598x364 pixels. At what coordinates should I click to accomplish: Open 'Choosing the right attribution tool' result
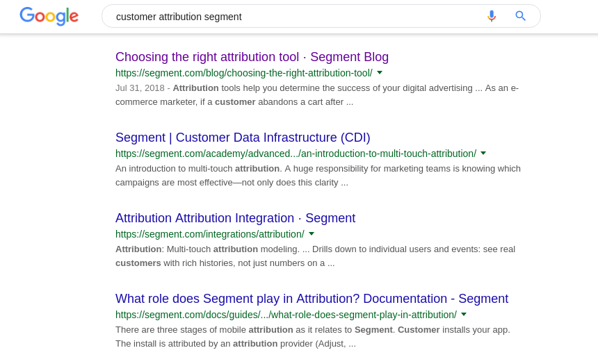point(252,57)
